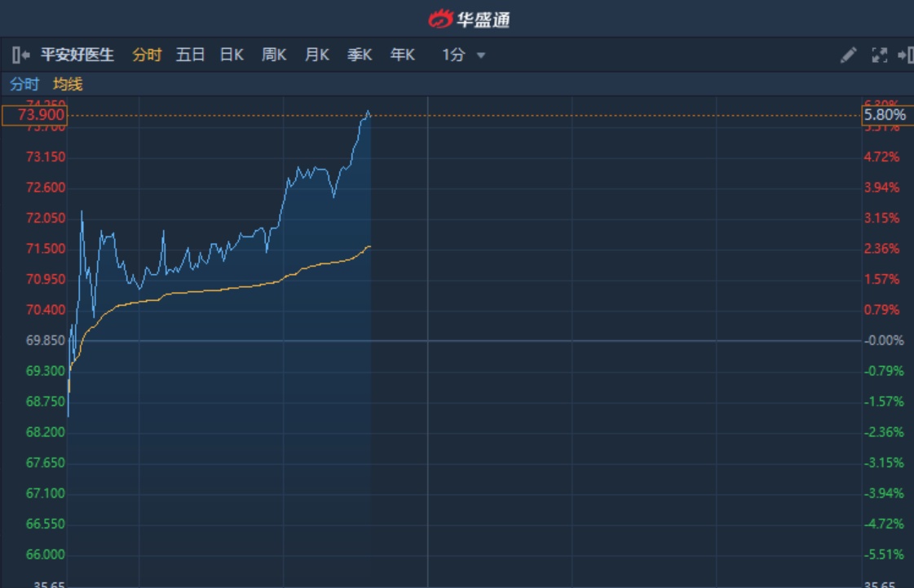Viewport: 914px width, 588px height.
Task: Click the chart peak near 73.900
Action: (x=369, y=112)
